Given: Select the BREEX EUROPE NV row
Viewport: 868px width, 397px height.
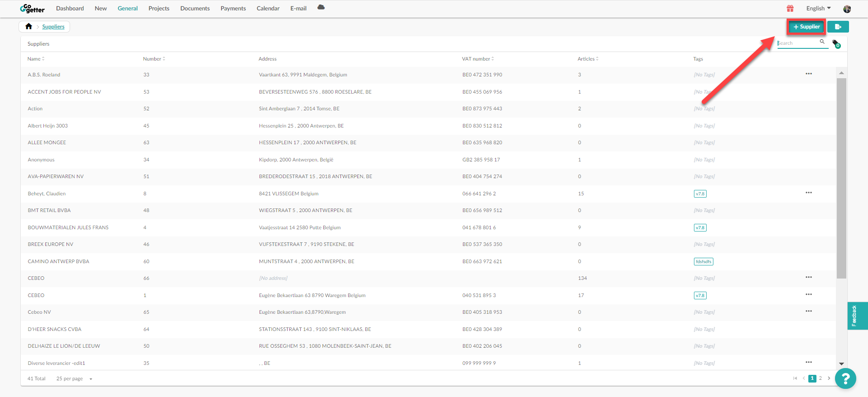Looking at the screenshot, I should coord(428,244).
